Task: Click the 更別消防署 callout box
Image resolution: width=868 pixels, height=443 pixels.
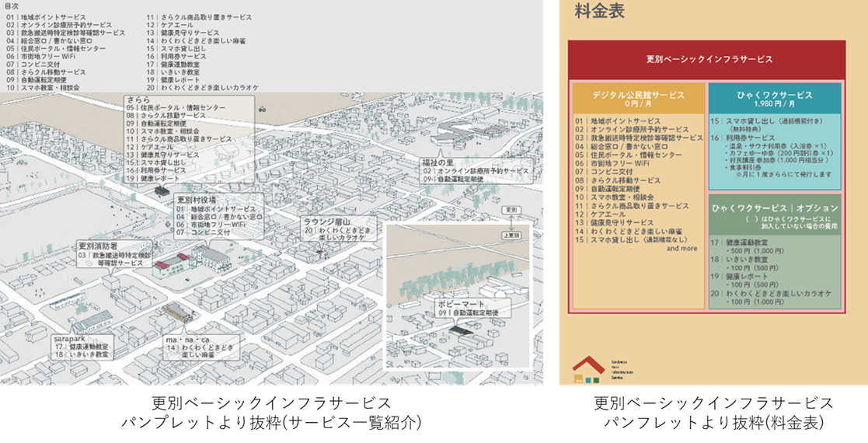Action: (115, 254)
